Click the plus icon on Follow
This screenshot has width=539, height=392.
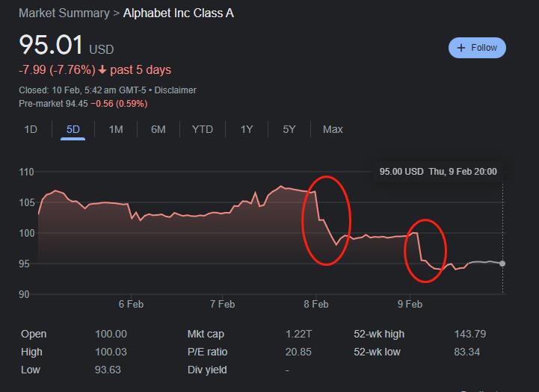tap(461, 48)
